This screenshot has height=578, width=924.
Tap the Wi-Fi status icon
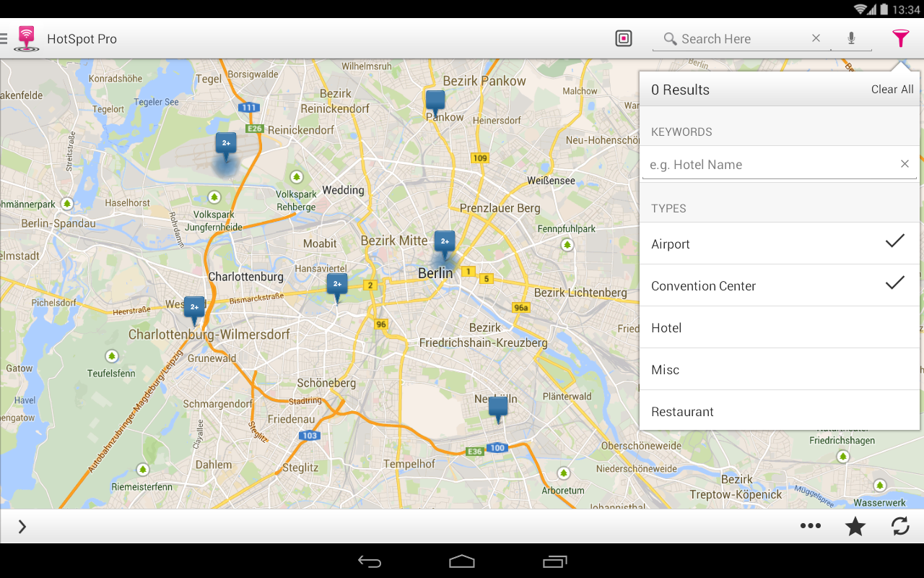(860, 9)
